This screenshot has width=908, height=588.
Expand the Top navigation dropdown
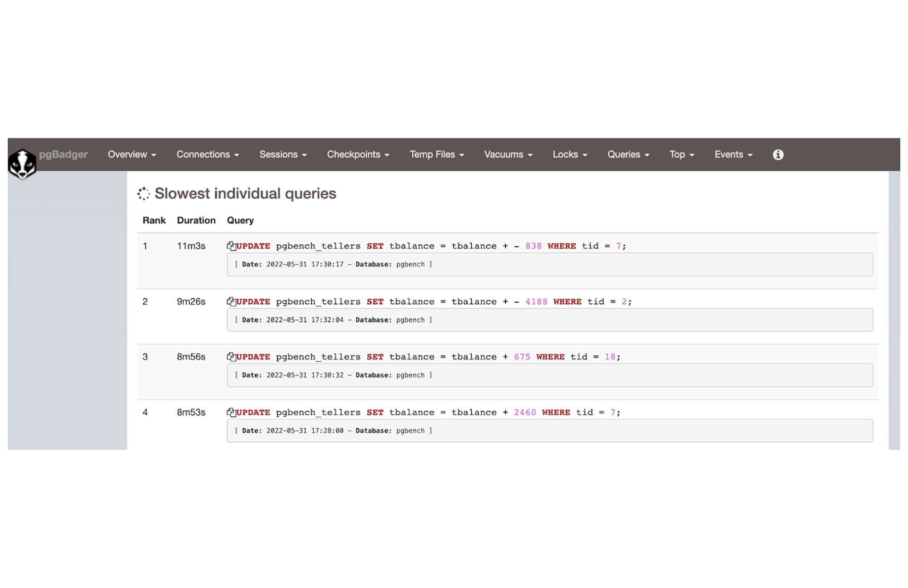[681, 153]
